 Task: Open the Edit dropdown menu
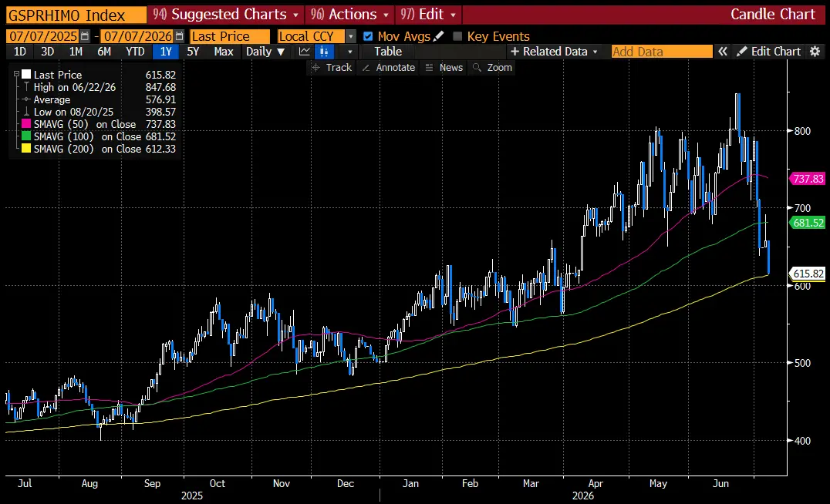click(428, 15)
